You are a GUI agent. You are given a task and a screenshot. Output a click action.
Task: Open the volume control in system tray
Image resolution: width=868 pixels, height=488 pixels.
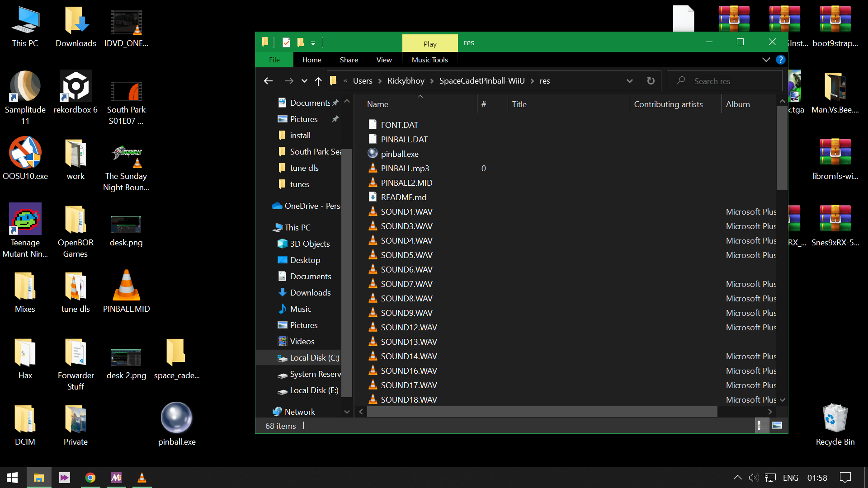coord(753,478)
